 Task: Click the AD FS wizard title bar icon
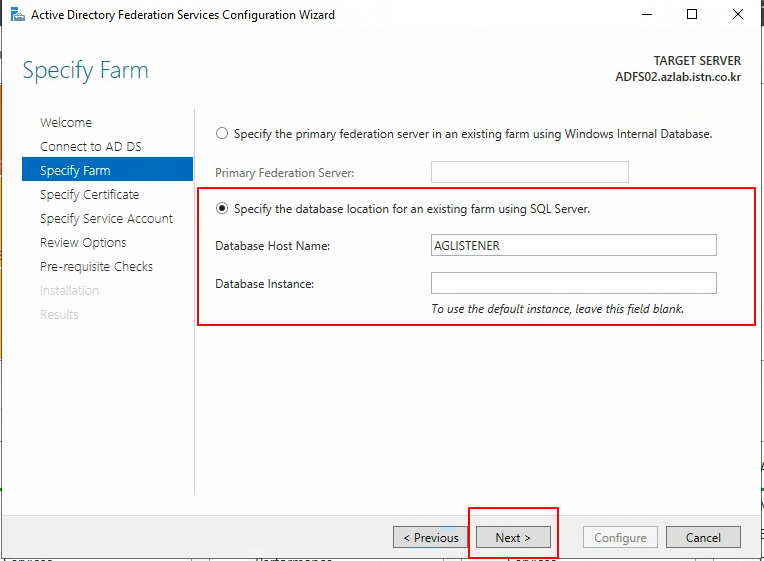pyautogui.click(x=18, y=15)
